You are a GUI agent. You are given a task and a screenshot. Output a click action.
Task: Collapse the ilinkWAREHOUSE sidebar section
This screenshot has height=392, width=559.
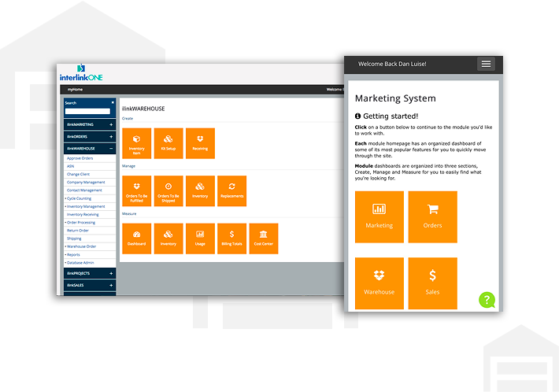pos(90,149)
